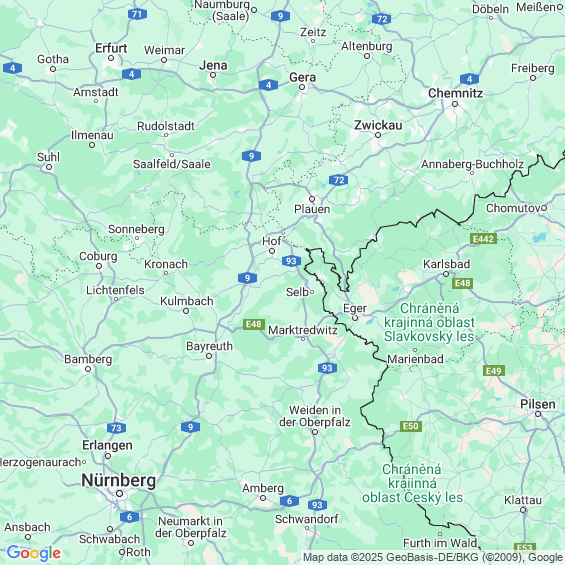Click the E442 route badge near Chomutov

tap(483, 239)
